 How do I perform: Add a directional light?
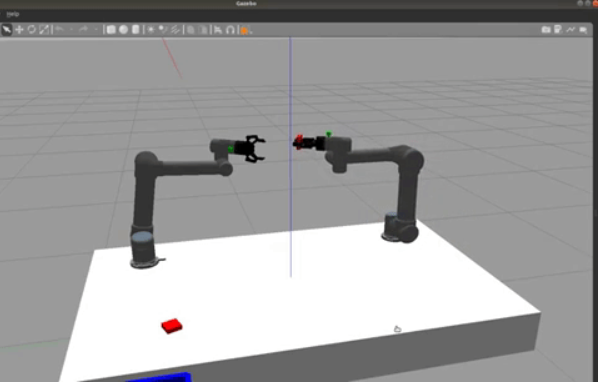pyautogui.click(x=175, y=30)
